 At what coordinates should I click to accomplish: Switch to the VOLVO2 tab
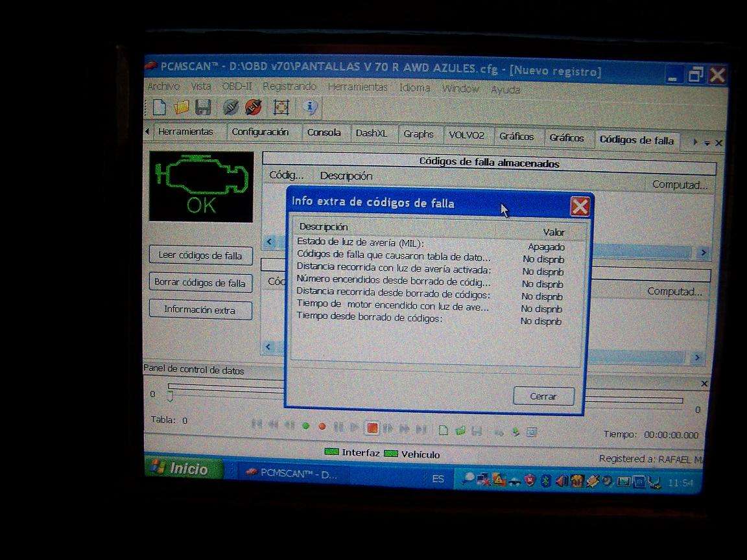point(466,135)
